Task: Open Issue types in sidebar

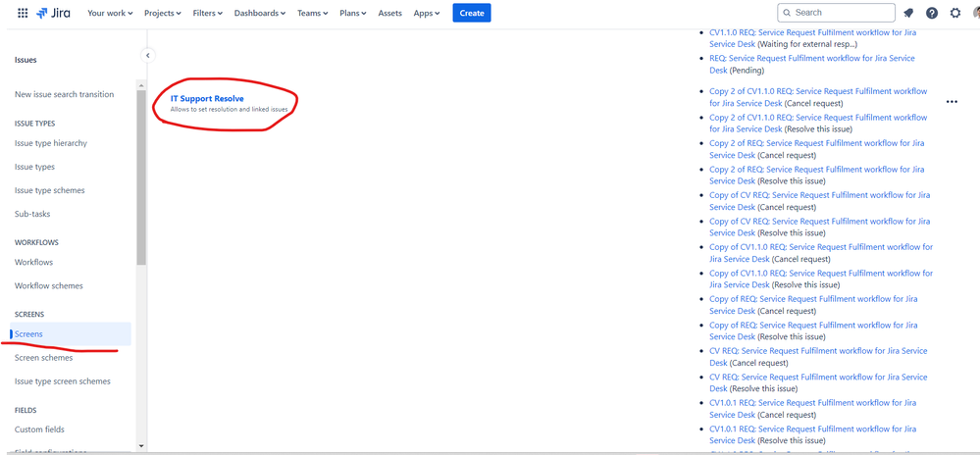Action: click(x=34, y=167)
